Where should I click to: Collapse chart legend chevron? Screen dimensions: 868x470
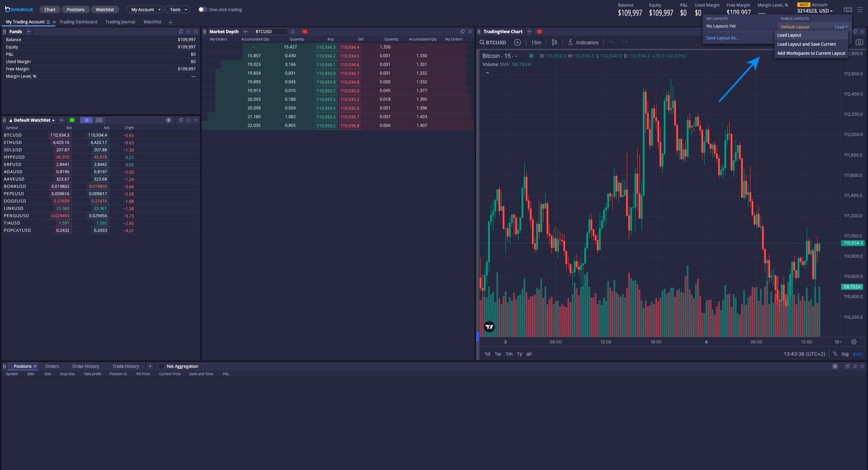coord(487,73)
